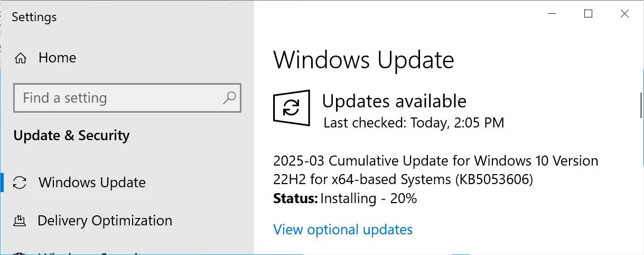Minimize the Settings window

coord(552,14)
